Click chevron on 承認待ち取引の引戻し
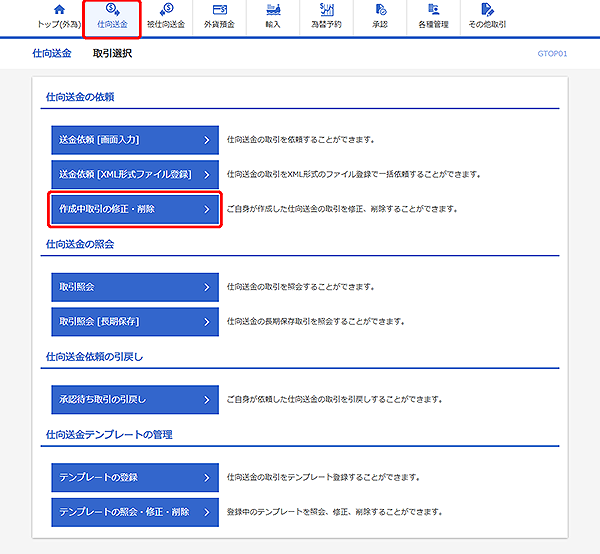 point(207,400)
